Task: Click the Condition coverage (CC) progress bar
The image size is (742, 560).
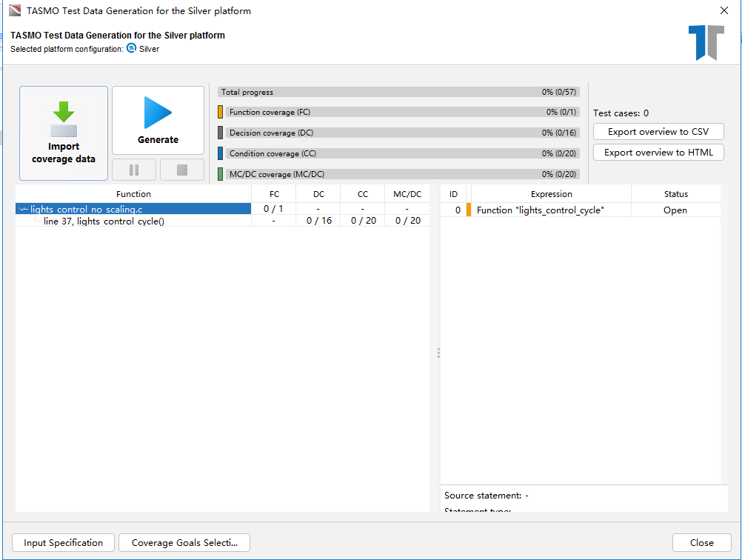Action: 403,153
